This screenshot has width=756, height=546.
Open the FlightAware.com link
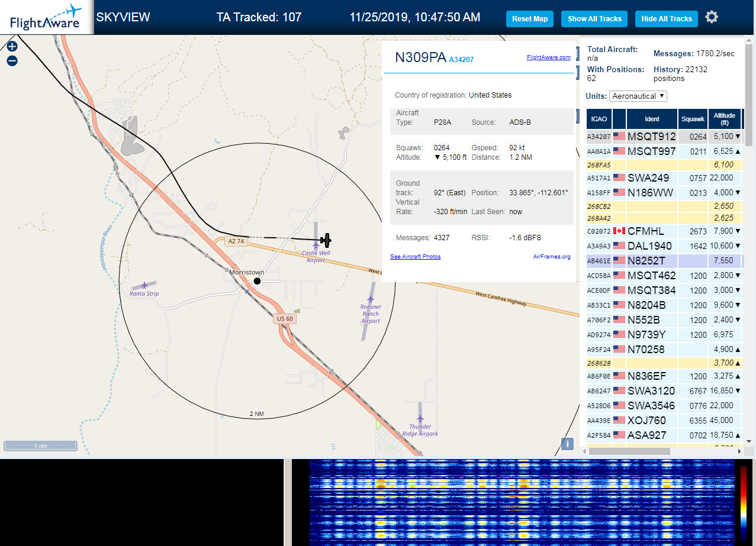click(548, 57)
